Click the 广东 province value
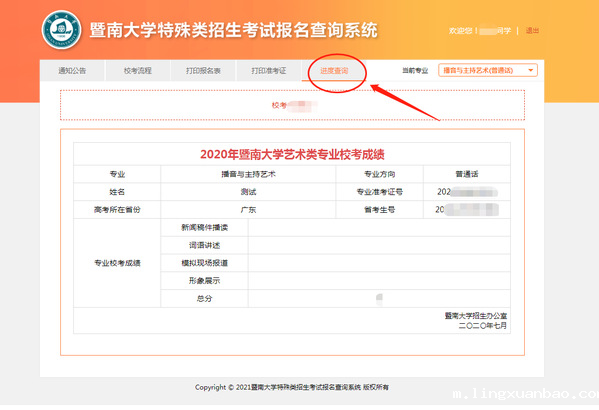This screenshot has height=410, width=599. tap(248, 210)
